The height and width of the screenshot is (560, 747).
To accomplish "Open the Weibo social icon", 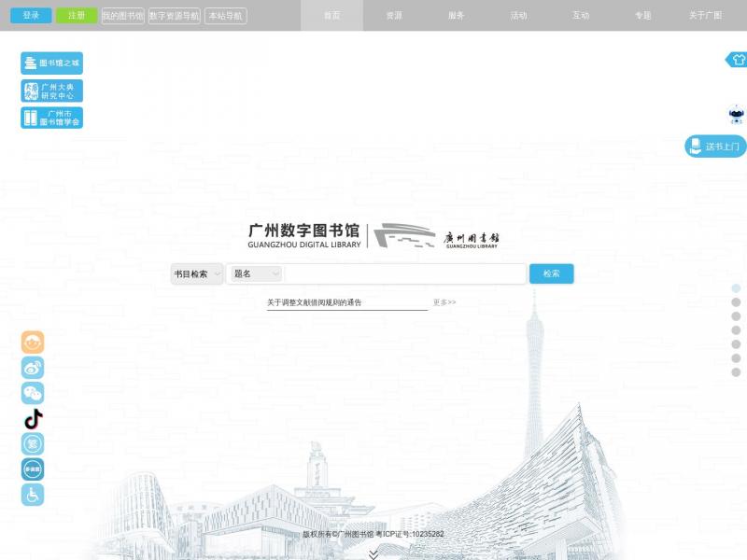I will click(33, 368).
